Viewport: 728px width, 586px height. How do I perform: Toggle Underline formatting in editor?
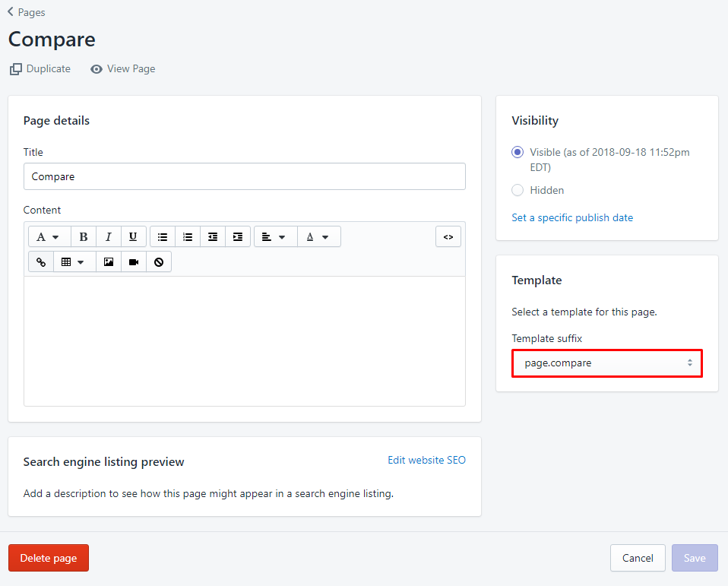(x=134, y=237)
